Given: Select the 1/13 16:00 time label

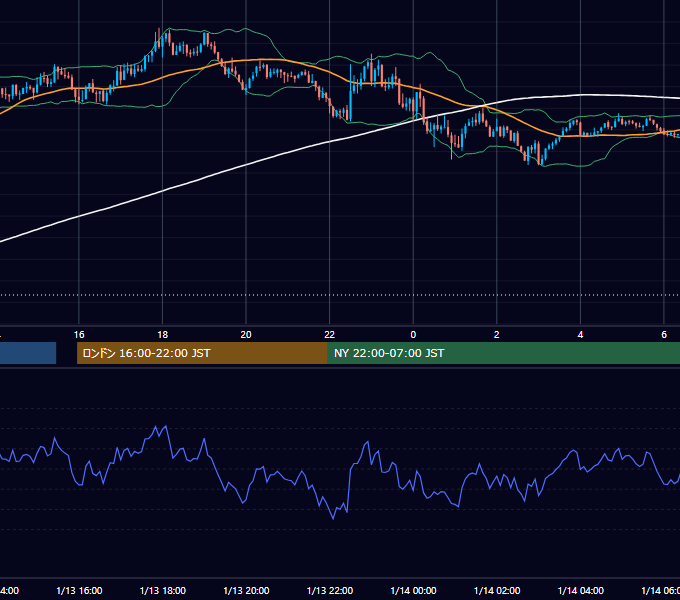Looking at the screenshot, I should tap(79, 590).
